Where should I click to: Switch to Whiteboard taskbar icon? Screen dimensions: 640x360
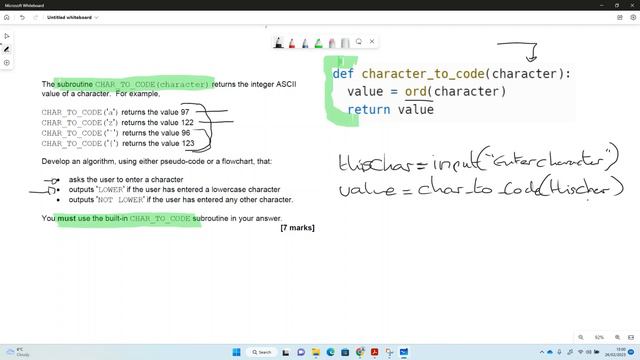(x=404, y=352)
